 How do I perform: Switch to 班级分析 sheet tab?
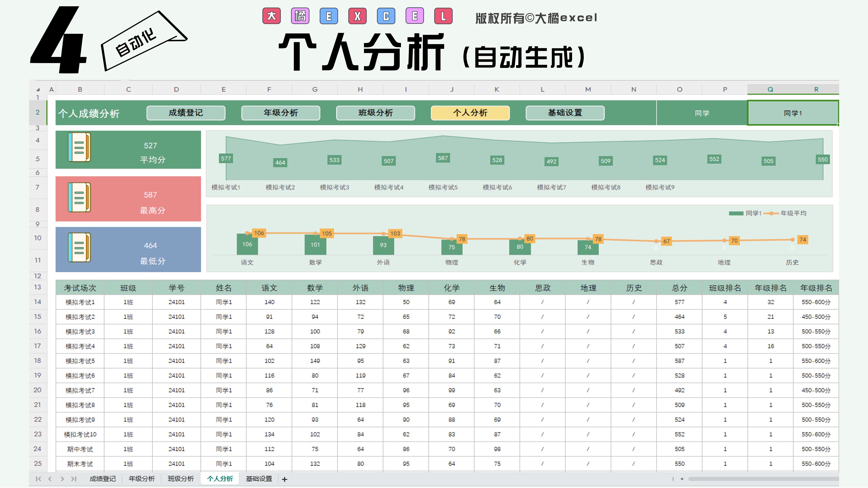click(x=181, y=479)
